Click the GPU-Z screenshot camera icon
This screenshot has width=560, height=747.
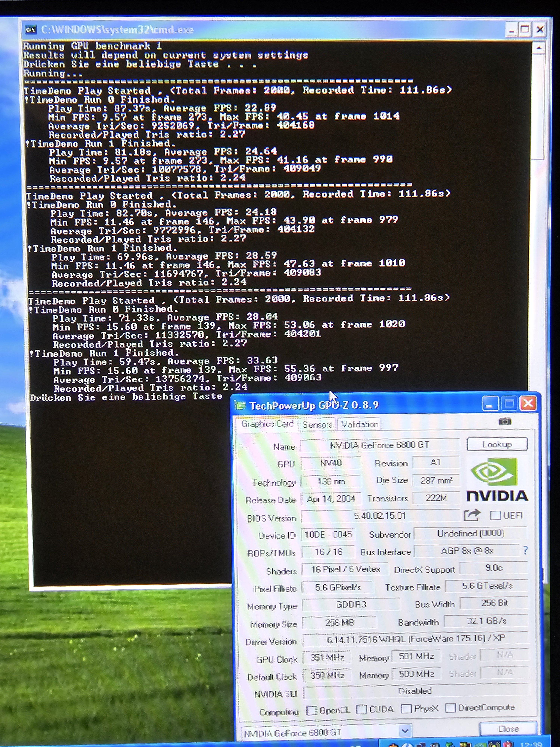click(505, 421)
